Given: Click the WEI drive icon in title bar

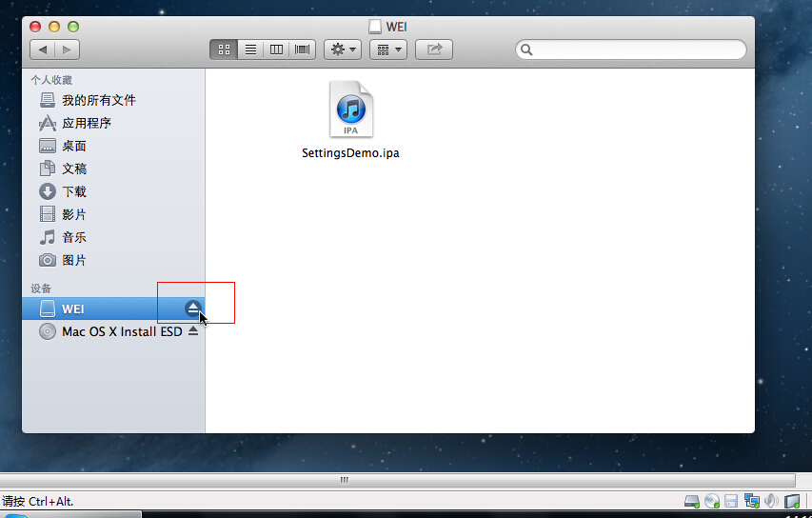Looking at the screenshot, I should pos(375,27).
